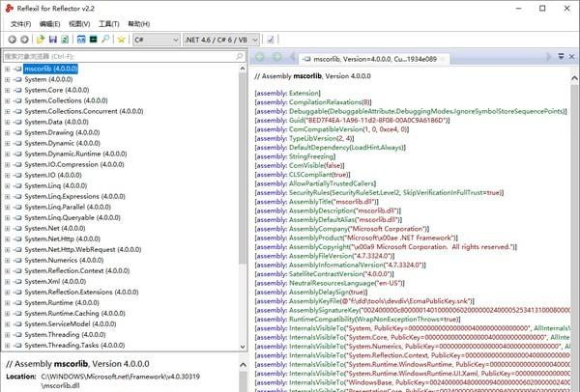
Task: Select System.Collections.Concurrent in the tree
Action: (x=83, y=111)
